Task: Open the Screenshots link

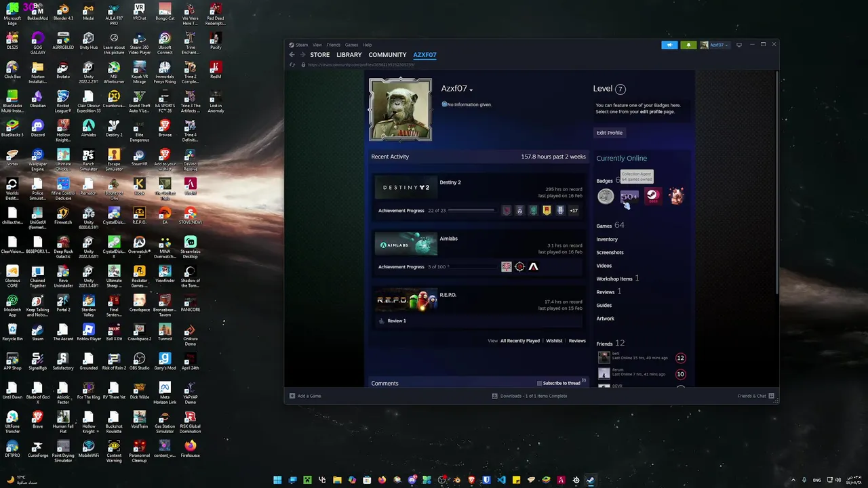Action: coord(610,252)
